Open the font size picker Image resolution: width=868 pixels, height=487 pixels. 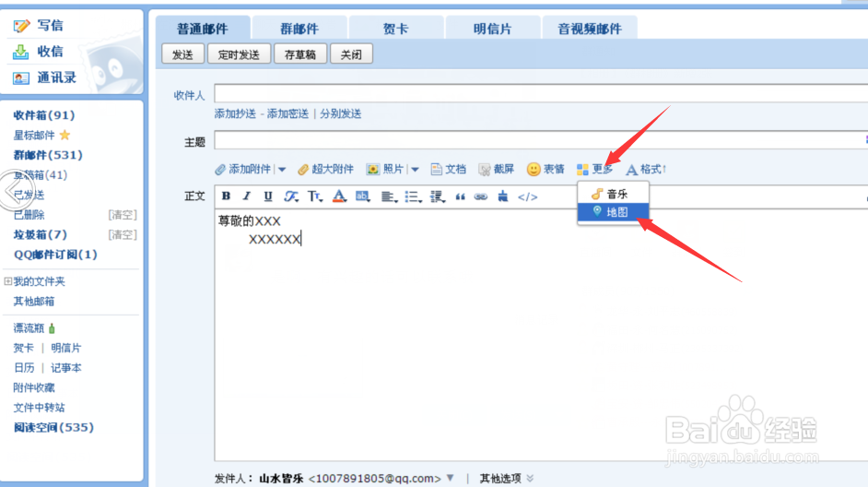click(x=315, y=196)
